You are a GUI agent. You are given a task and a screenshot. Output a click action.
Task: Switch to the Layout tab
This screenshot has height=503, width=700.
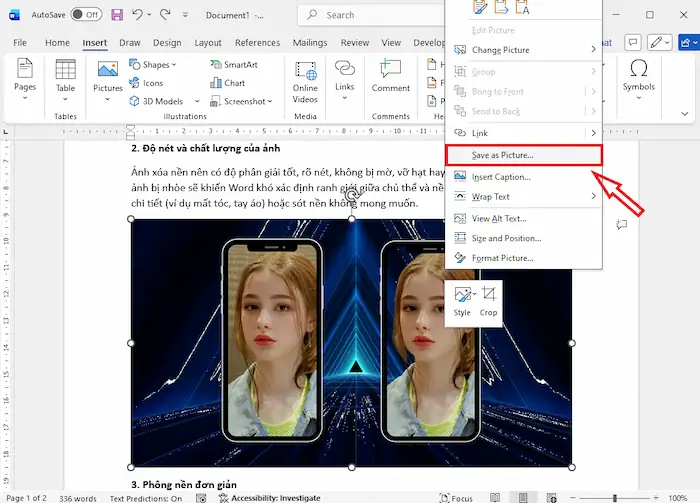pos(208,43)
